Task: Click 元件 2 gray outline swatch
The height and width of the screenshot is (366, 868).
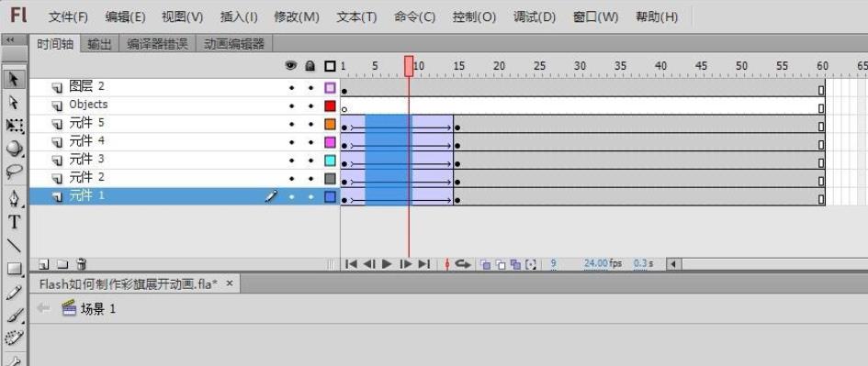Action: tap(330, 179)
